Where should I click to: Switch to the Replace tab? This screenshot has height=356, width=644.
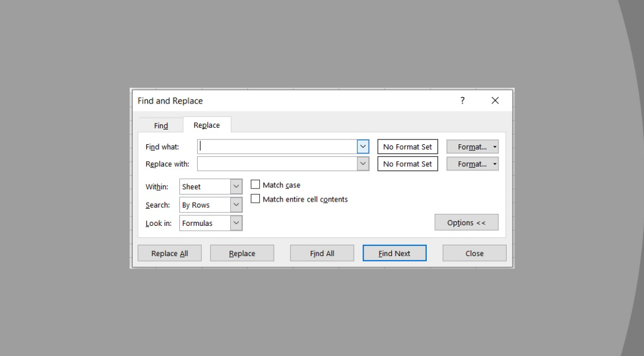click(207, 125)
